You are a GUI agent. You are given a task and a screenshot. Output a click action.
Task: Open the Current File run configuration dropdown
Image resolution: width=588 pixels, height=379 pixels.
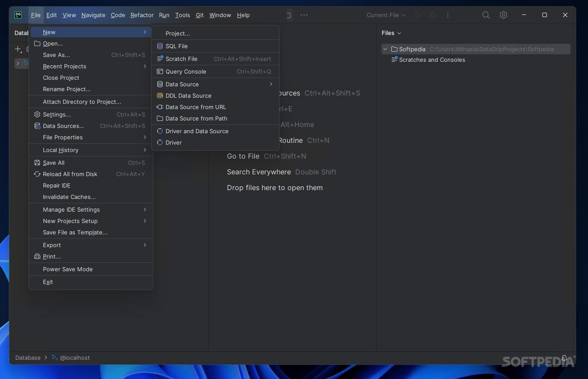pos(386,15)
